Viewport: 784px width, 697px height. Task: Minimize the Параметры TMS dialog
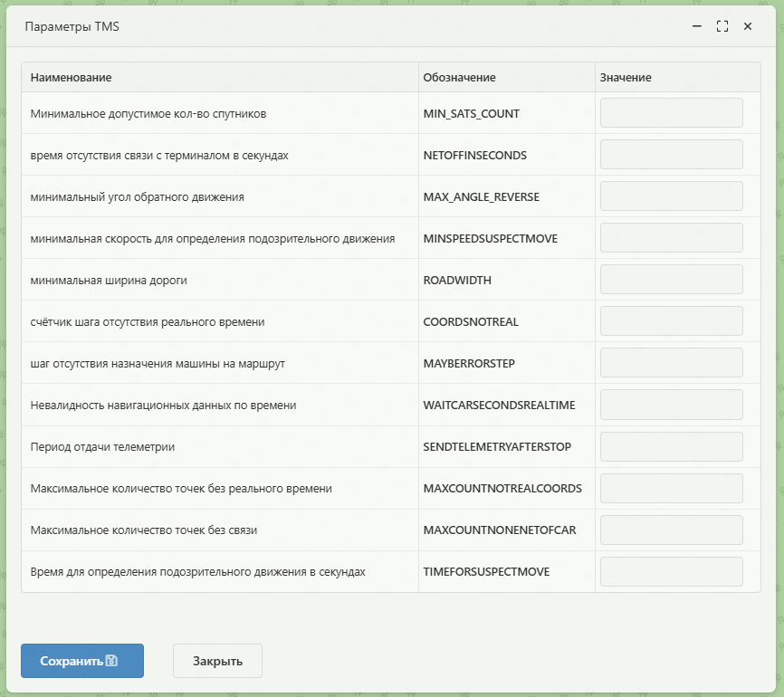[x=696, y=27]
